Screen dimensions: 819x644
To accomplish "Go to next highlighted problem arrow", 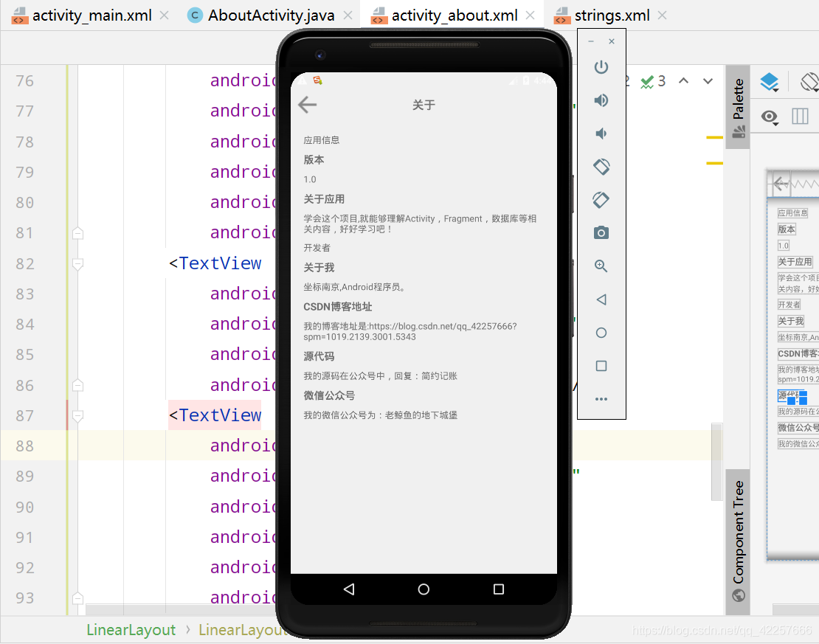I will coord(708,81).
